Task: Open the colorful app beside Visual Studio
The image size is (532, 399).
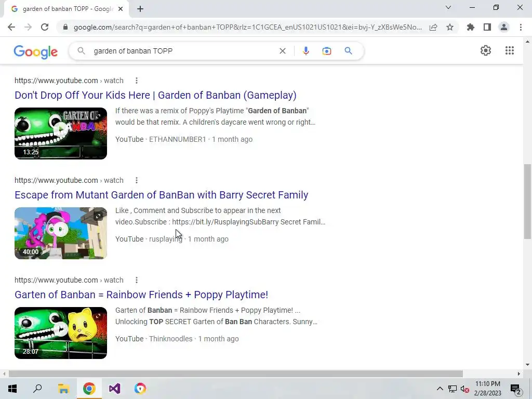Action: pyautogui.click(x=140, y=389)
